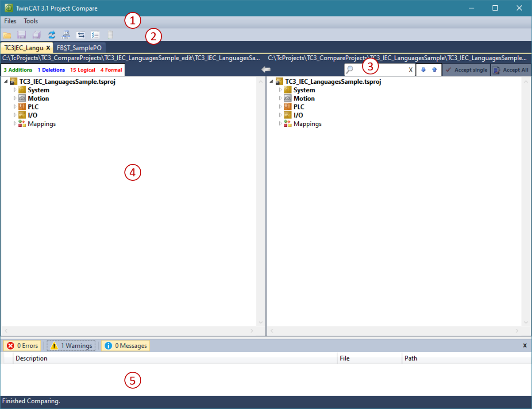Viewport: 532px width, 409px height.
Task: Collapse left TC3_IEC_LanguagesSample.tsproj root node
Action: tap(6, 82)
